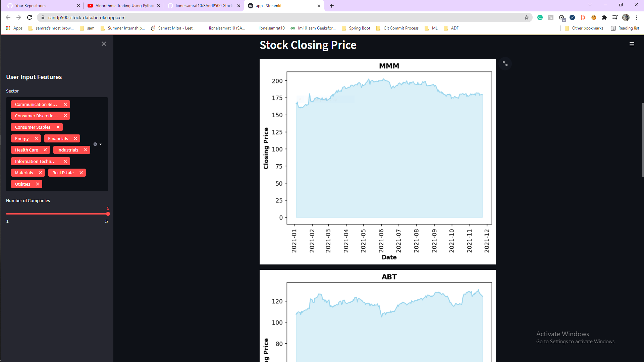Image resolution: width=644 pixels, height=362 pixels.
Task: Remove Consumer Staples sector tag
Action: tap(58, 127)
